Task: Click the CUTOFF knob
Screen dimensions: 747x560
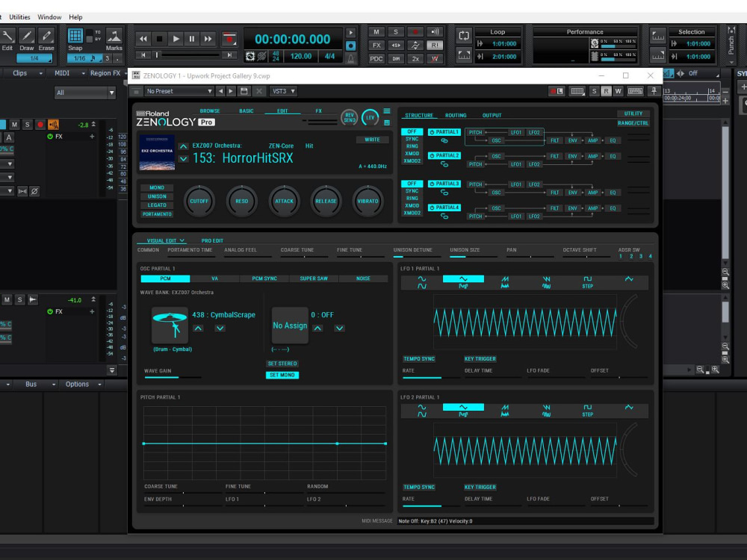Action: coord(199,201)
